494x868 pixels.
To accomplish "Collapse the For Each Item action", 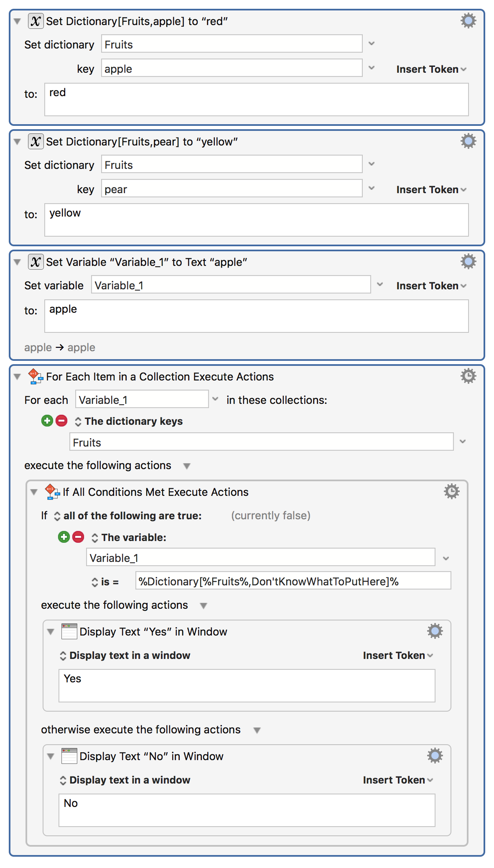I will pos(17,376).
